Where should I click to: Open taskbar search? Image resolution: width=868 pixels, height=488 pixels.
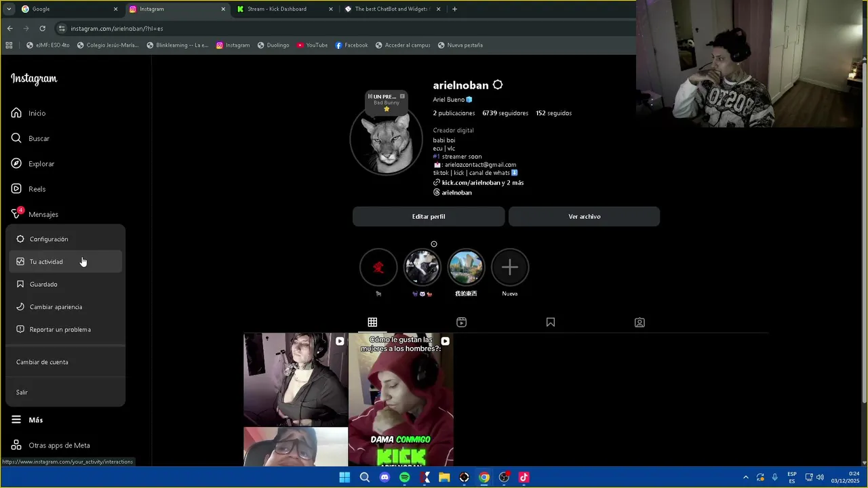click(x=365, y=477)
